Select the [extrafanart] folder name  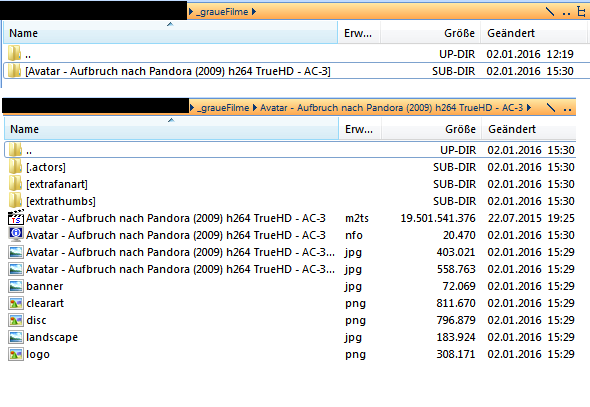click(x=57, y=184)
